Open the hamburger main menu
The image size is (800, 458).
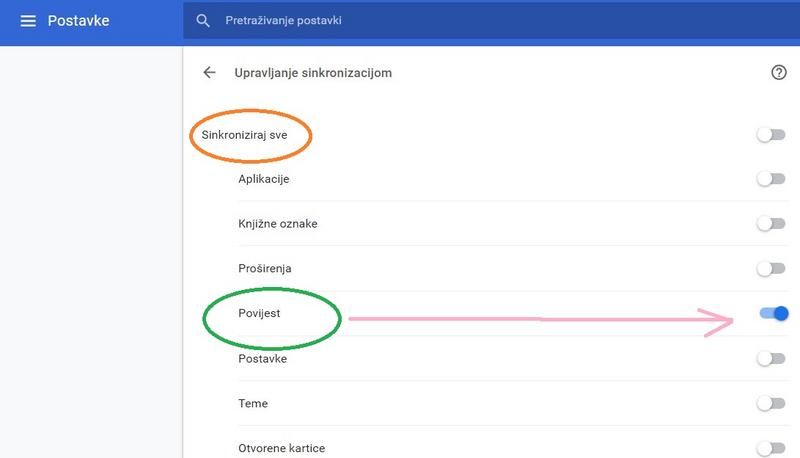[28, 21]
